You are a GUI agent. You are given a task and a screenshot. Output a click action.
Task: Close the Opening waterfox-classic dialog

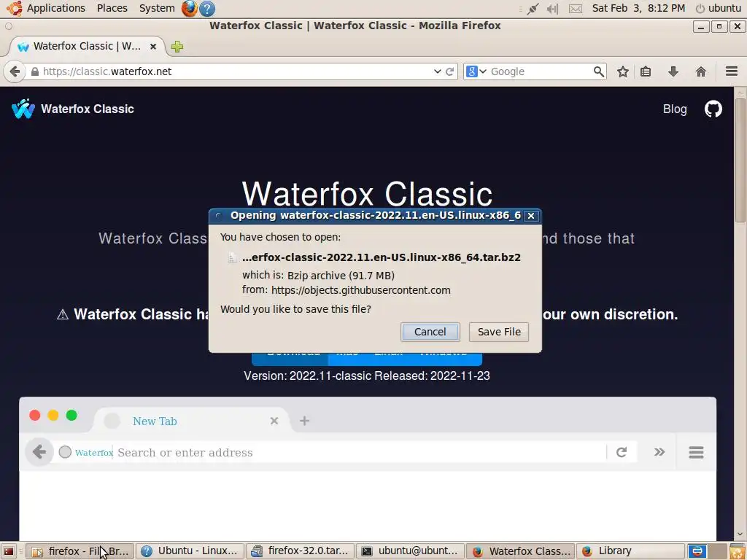point(531,216)
